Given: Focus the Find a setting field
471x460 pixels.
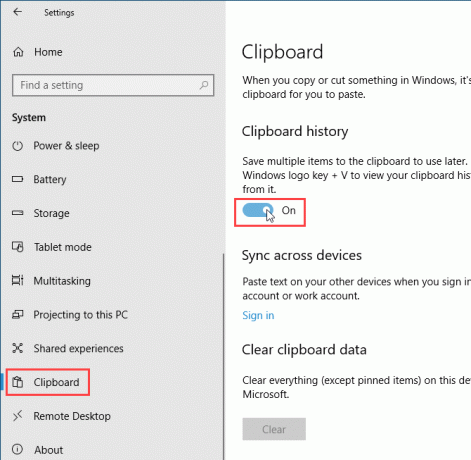Looking at the screenshot, I should click(x=113, y=85).
